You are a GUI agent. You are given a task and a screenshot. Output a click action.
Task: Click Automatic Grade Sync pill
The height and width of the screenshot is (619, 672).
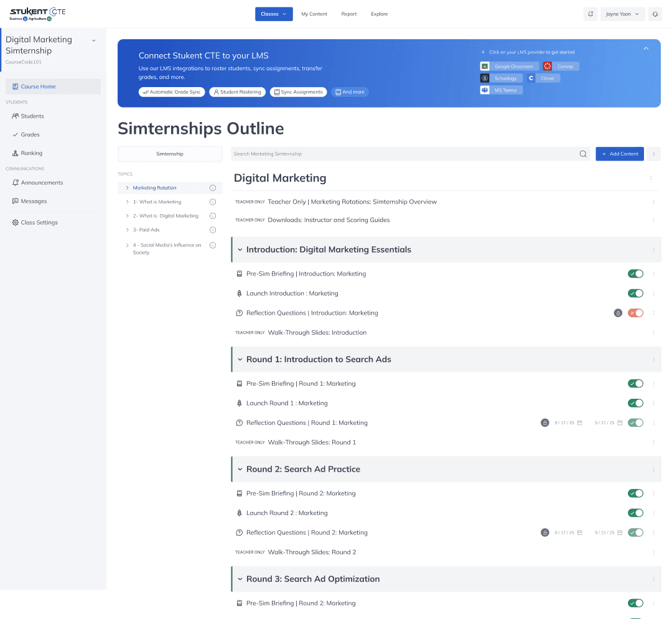[x=172, y=92]
